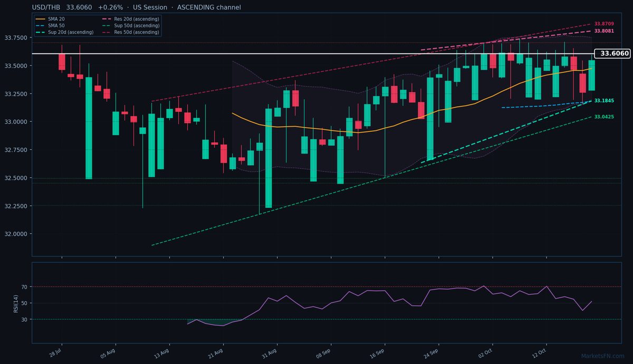Click the 33.1845 support price label
This screenshot has width=633, height=364.
point(604,100)
